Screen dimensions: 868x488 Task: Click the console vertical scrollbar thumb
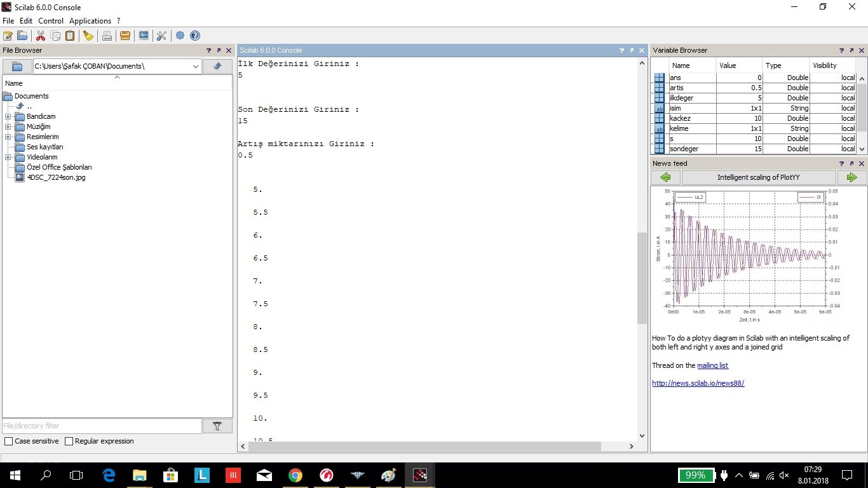coord(642,278)
